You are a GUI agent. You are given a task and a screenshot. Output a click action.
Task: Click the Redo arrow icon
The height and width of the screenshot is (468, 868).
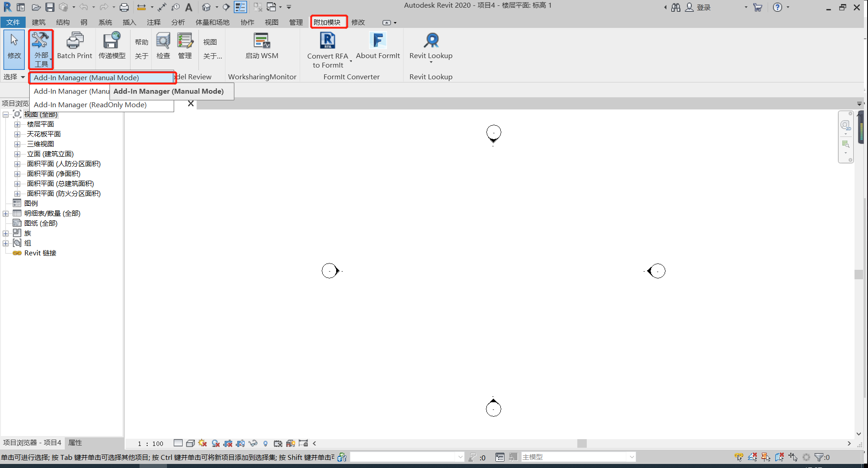click(103, 7)
